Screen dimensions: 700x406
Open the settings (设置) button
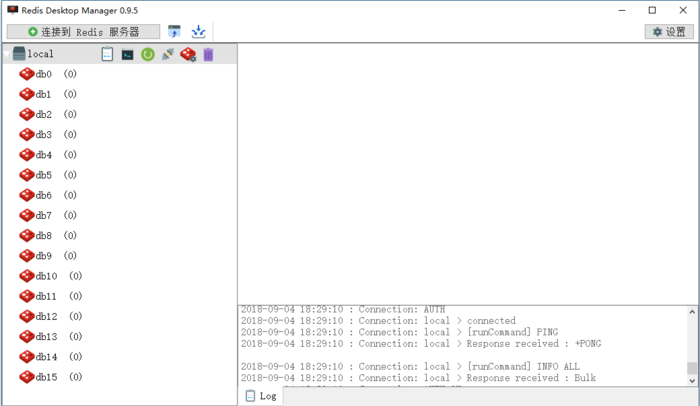coord(669,32)
